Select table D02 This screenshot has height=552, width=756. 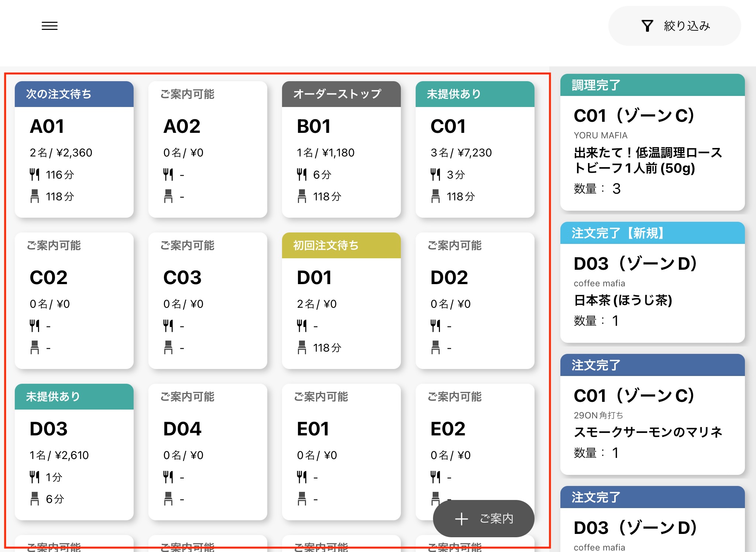[x=475, y=301]
